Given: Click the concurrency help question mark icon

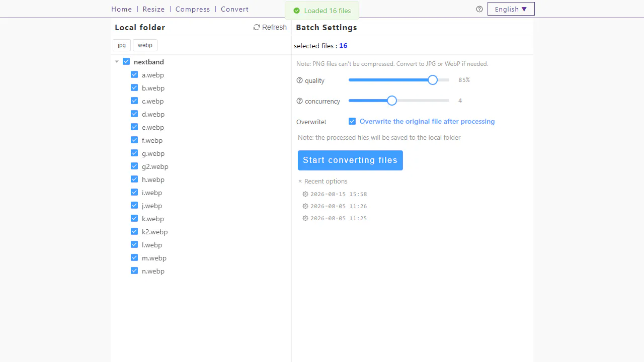Looking at the screenshot, I should pos(300,101).
